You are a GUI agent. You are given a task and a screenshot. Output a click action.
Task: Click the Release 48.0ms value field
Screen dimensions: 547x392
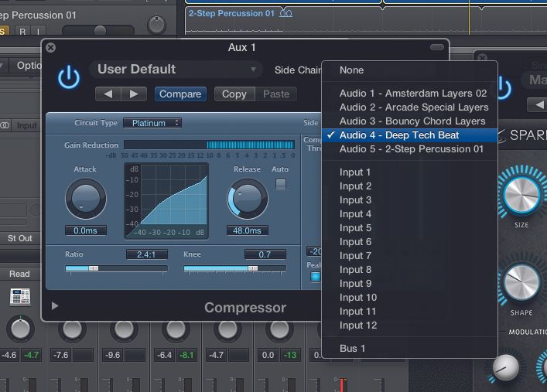(x=247, y=230)
